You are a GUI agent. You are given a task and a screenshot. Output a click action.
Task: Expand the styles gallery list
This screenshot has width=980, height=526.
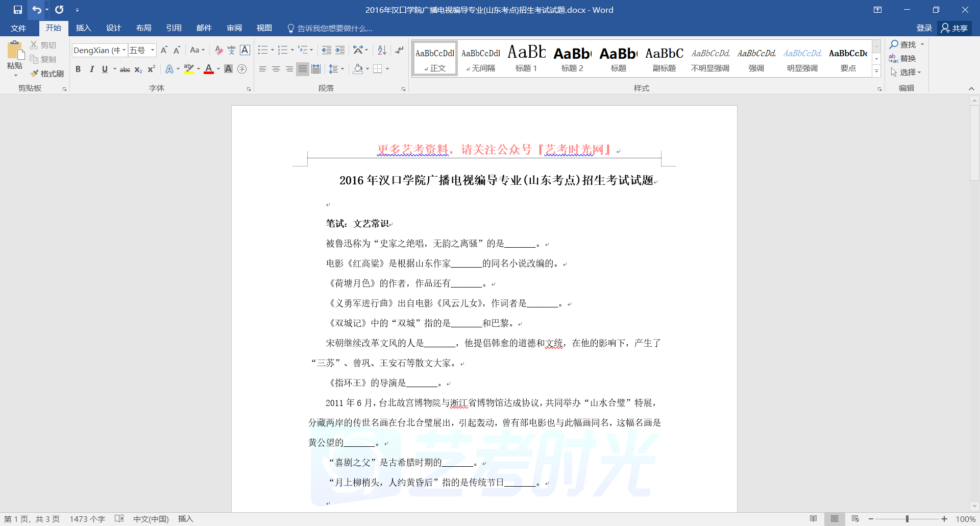pos(876,72)
